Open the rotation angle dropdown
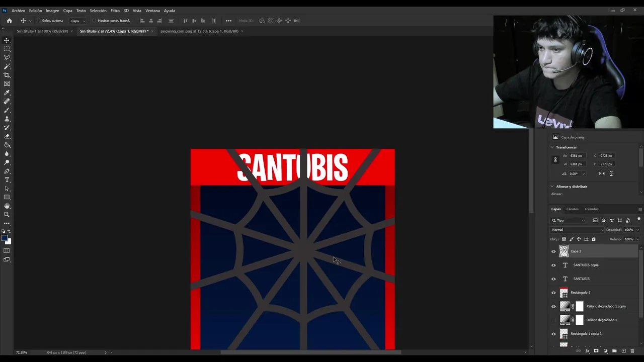The width and height of the screenshot is (644, 362). [x=584, y=173]
